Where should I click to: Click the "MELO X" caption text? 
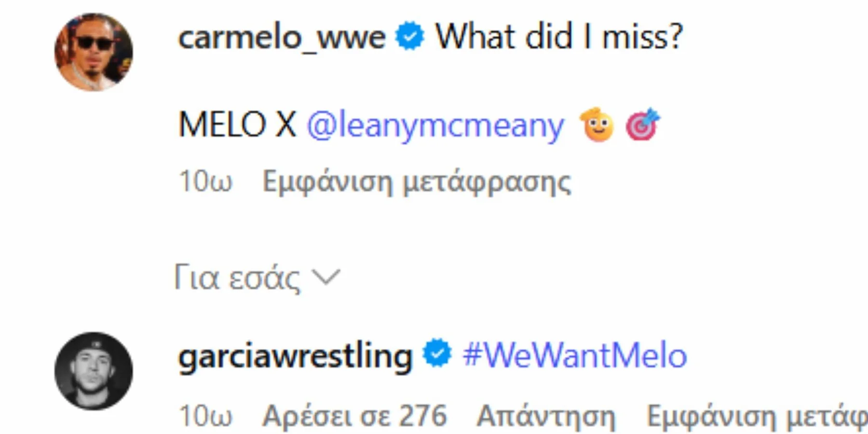point(237,124)
